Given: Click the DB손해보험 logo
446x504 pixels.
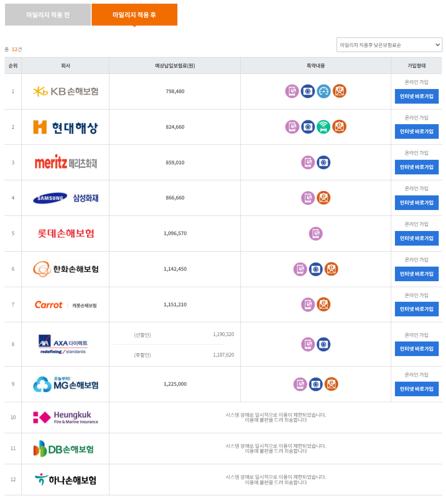Looking at the screenshot, I should (63, 449).
